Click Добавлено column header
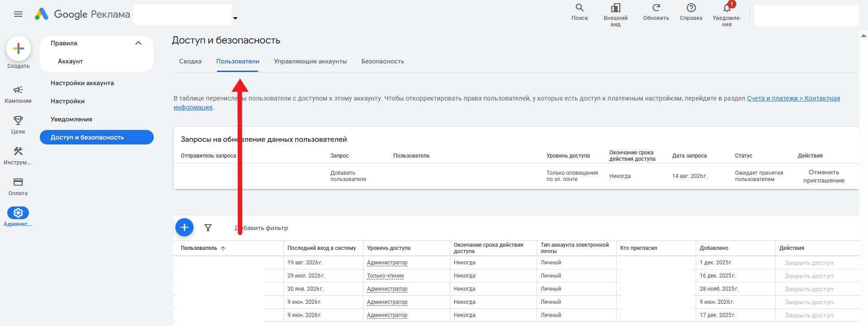The height and width of the screenshot is (326, 868). (x=714, y=248)
